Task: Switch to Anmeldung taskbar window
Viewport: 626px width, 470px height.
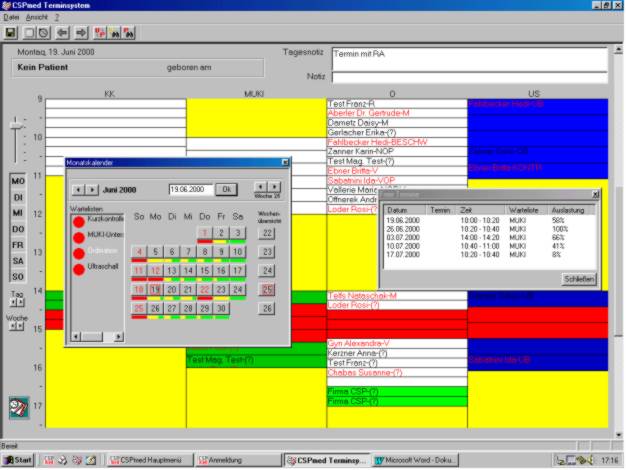Action: click(x=239, y=460)
